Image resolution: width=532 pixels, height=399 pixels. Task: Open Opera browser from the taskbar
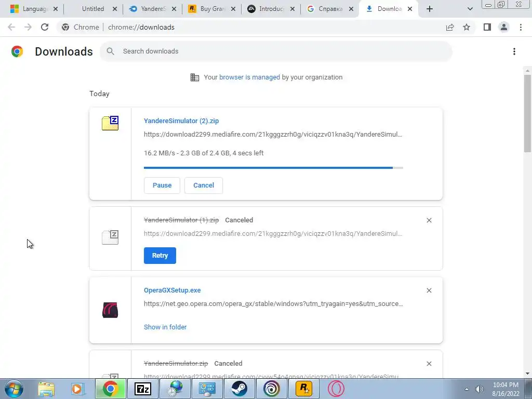[x=336, y=389]
